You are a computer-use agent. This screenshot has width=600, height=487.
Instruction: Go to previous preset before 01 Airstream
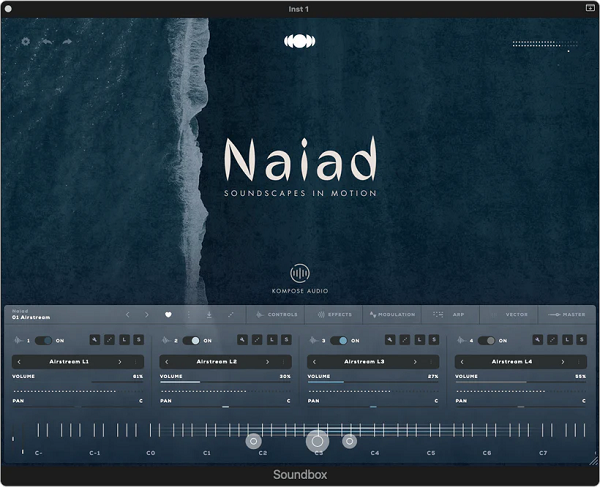[128, 314]
